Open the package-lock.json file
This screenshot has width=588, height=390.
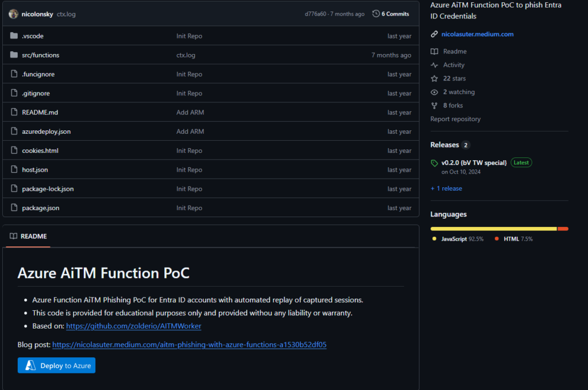click(x=48, y=189)
